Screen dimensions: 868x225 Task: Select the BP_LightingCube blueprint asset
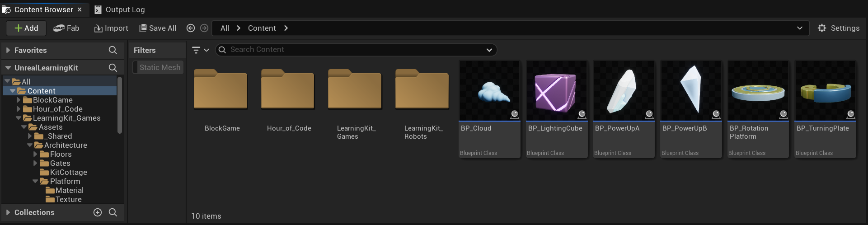pyautogui.click(x=557, y=109)
